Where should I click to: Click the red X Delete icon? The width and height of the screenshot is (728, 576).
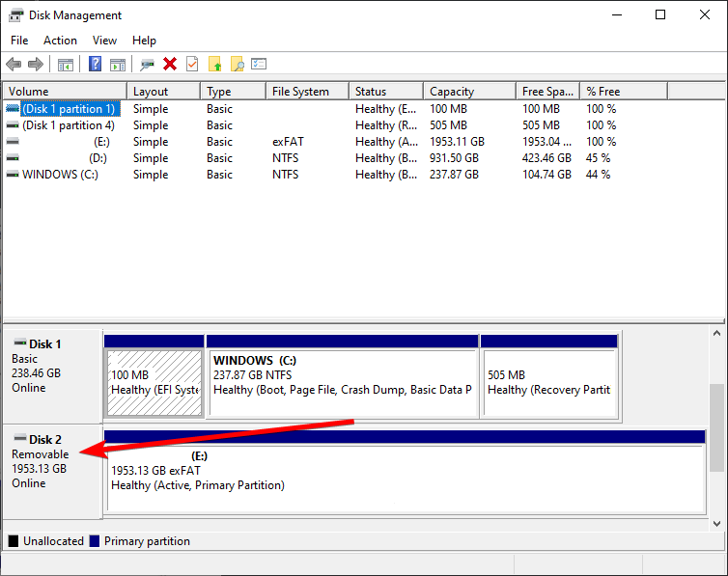click(x=170, y=64)
